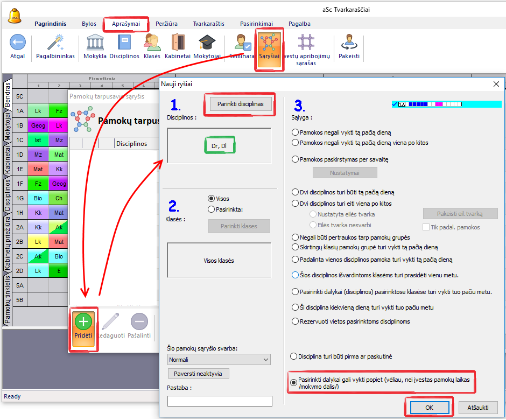Open the Peržiūra ribbon tab

166,24
